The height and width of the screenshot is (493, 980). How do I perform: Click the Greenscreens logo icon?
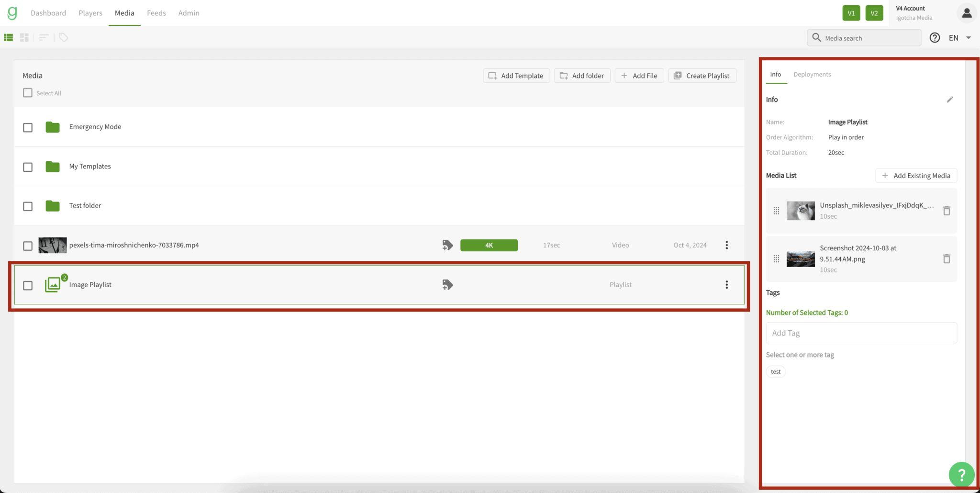[11, 13]
